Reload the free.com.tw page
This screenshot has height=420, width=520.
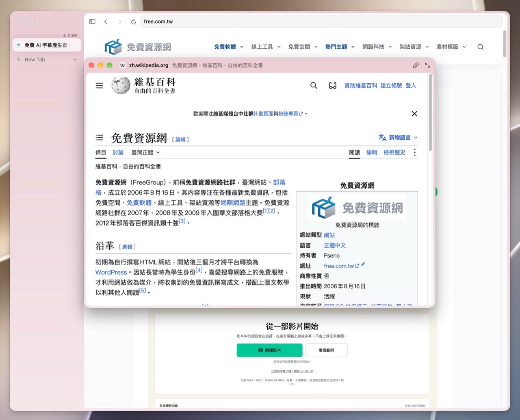click(x=133, y=22)
